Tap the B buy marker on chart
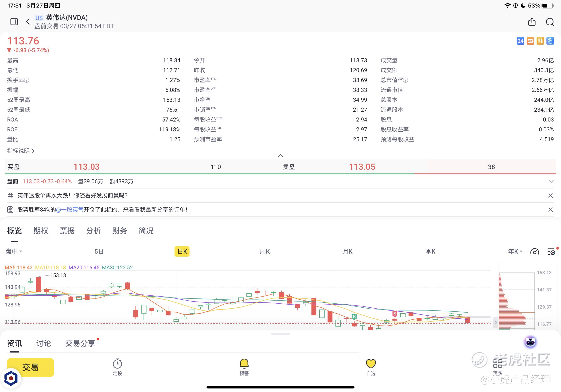561x392 pixels. 354,317
